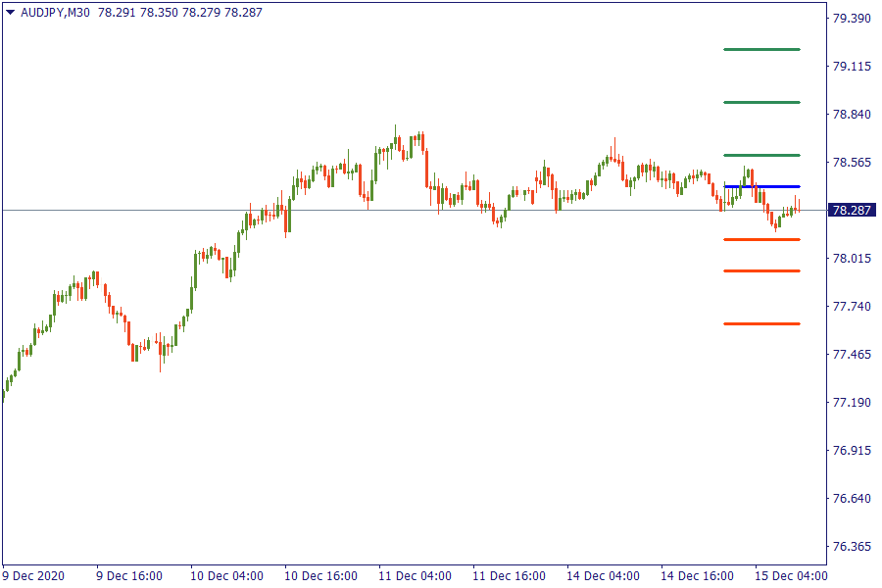Click the 77.190 price scale label
The height and width of the screenshot is (588, 882).
tap(852, 403)
